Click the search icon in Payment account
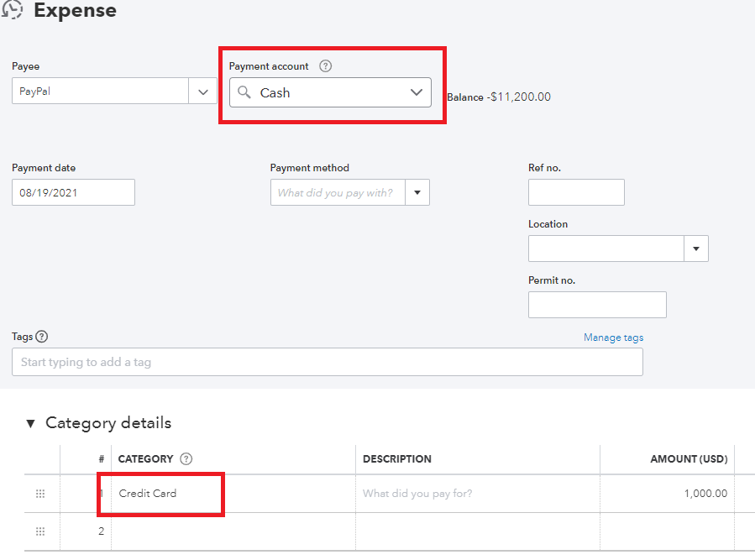 click(244, 93)
